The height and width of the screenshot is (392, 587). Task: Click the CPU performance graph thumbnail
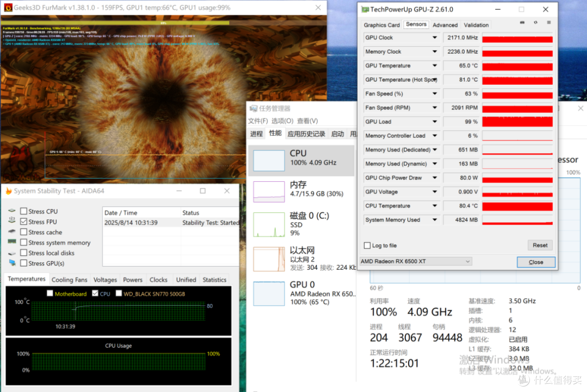[269, 161]
